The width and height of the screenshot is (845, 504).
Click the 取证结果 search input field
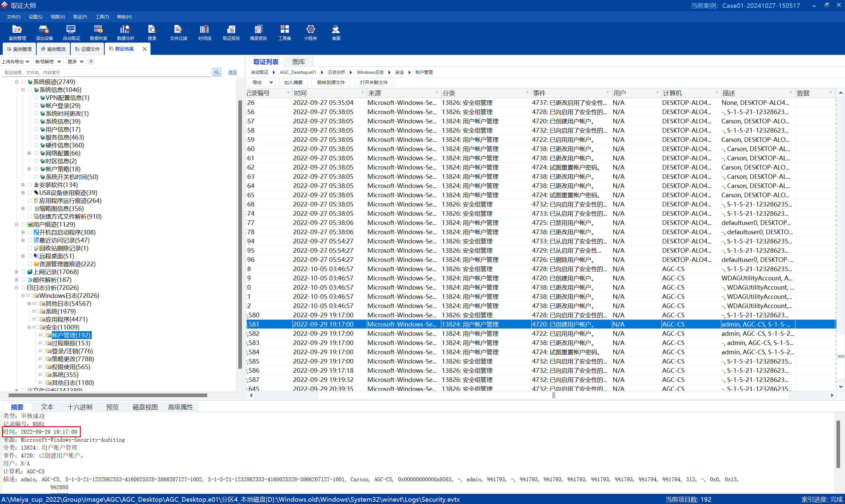click(107, 72)
